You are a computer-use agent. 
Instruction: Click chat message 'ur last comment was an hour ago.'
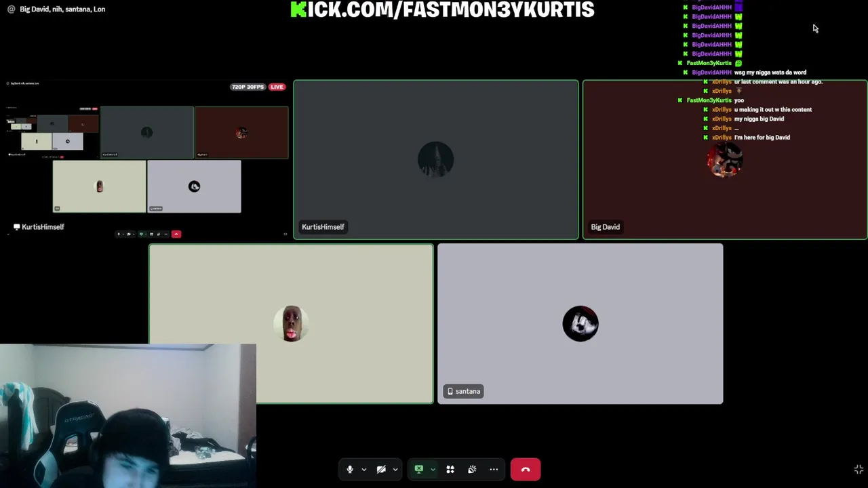(778, 82)
